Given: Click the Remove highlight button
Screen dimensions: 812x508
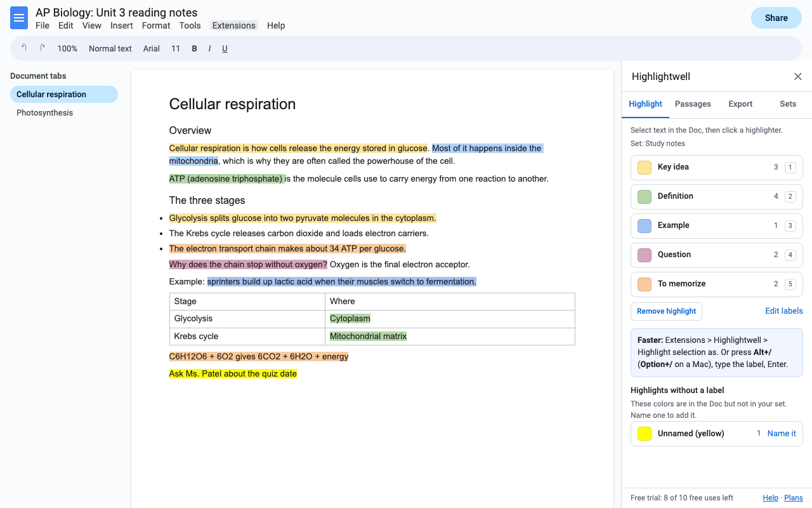Looking at the screenshot, I should (x=666, y=311).
